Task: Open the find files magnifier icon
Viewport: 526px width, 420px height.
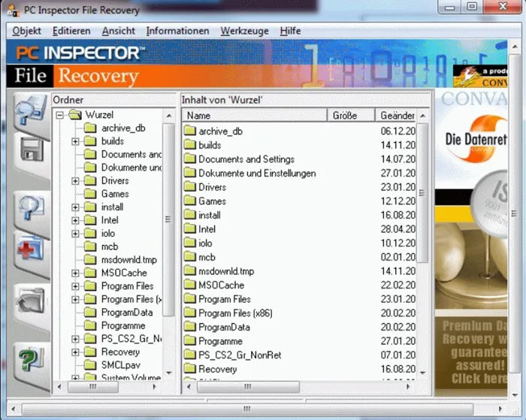Action: point(30,207)
